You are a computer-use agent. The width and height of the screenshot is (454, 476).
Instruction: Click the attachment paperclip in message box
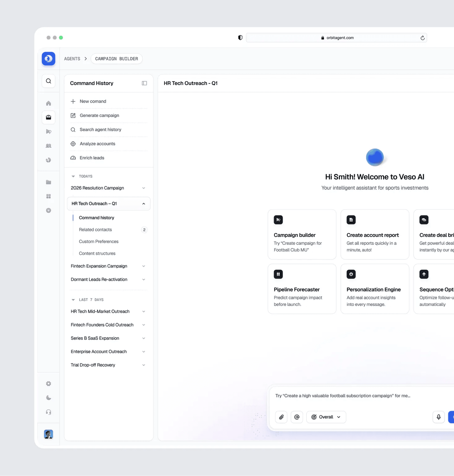tap(281, 417)
